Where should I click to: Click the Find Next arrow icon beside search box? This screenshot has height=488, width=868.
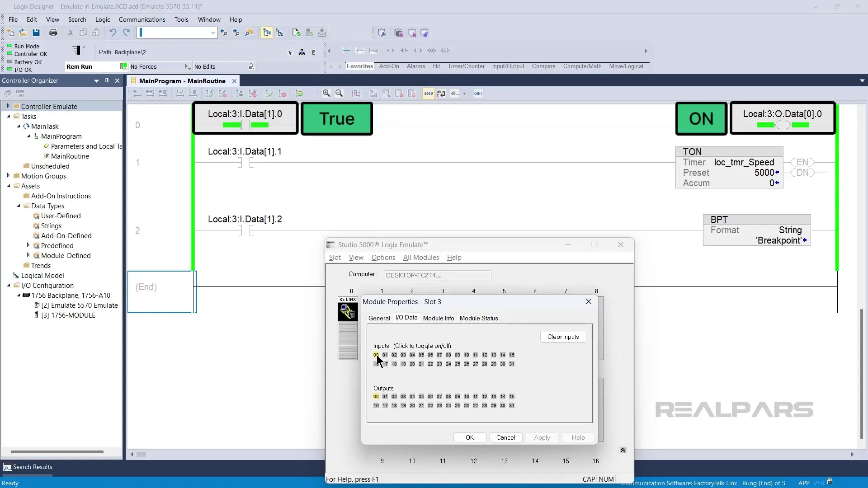click(236, 33)
